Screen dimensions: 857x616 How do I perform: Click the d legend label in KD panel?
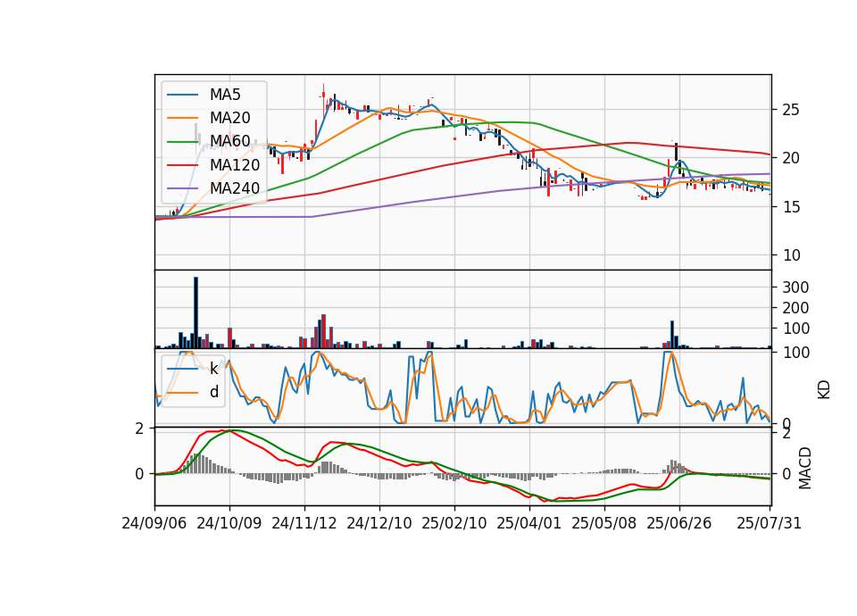coord(214,392)
